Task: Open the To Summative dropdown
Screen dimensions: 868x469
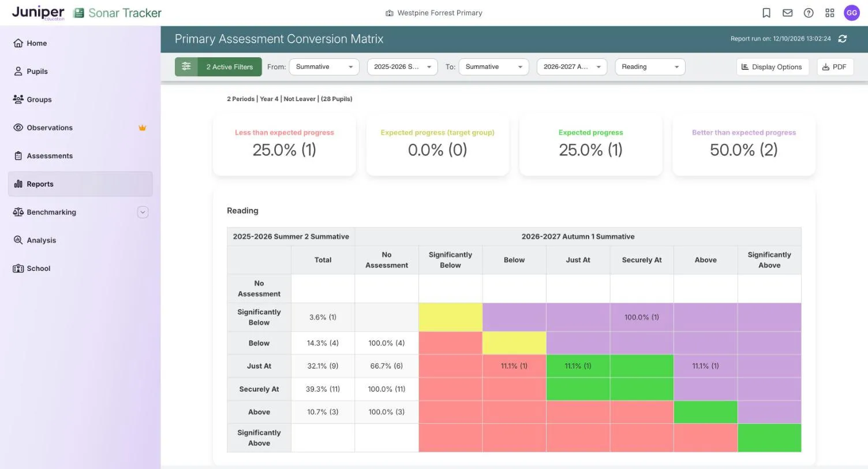Action: [494, 67]
